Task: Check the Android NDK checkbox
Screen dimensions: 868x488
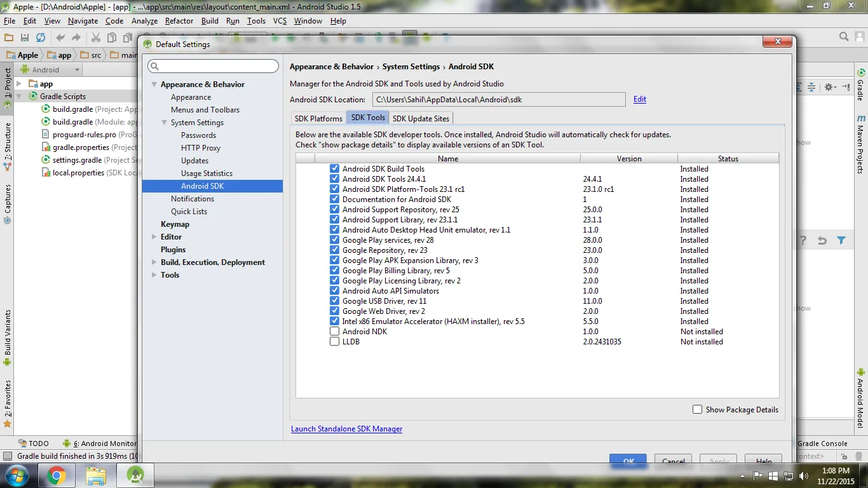Action: click(x=335, y=332)
